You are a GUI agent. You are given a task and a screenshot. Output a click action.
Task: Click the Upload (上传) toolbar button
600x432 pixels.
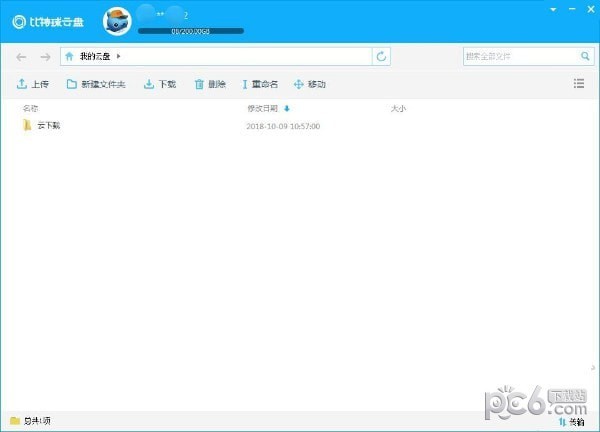(x=33, y=85)
